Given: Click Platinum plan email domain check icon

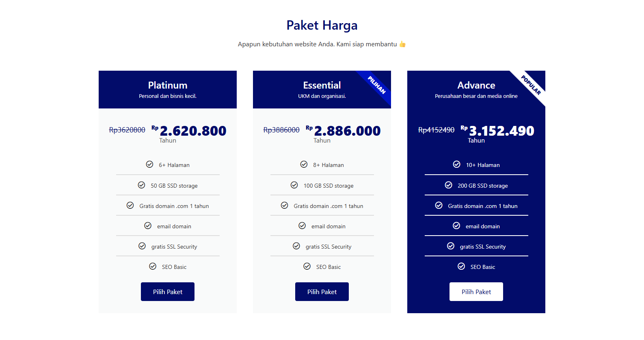Looking at the screenshot, I should point(148,226).
